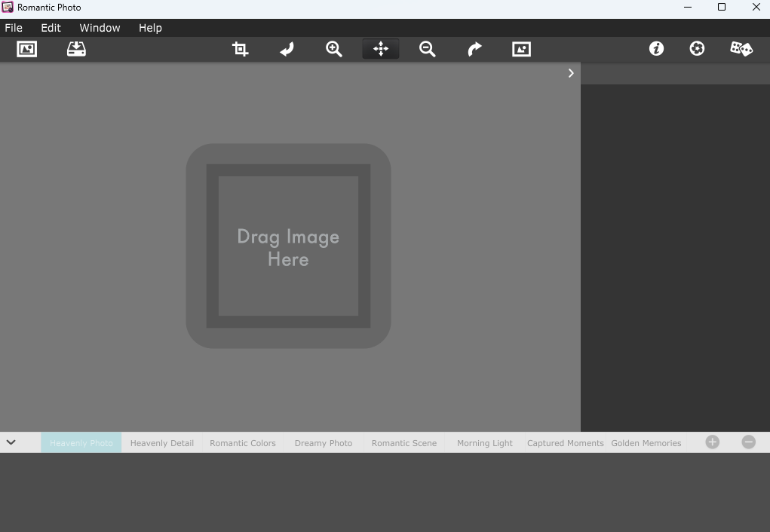Open the File menu
Viewport: 770px width, 532px height.
pyautogui.click(x=14, y=28)
